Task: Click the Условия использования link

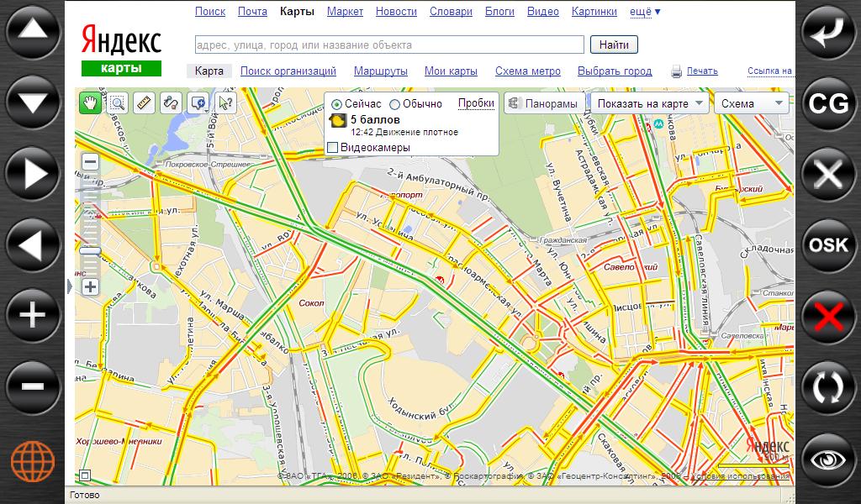Action: 740,476
